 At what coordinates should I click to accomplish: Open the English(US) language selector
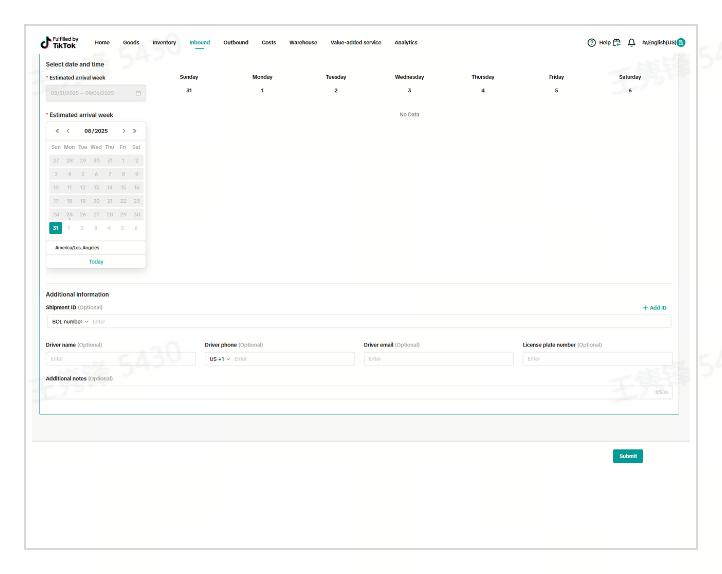pyautogui.click(x=659, y=42)
